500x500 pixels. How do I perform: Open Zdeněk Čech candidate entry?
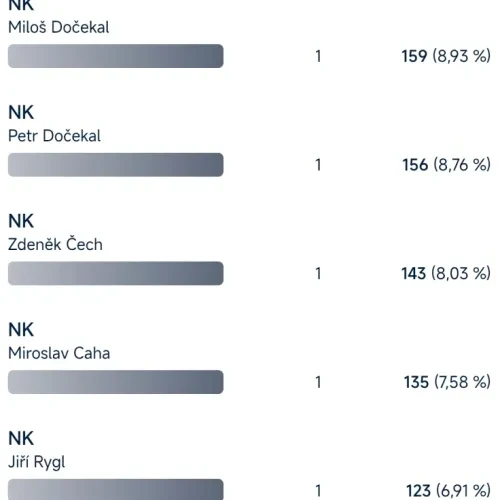tap(55, 244)
